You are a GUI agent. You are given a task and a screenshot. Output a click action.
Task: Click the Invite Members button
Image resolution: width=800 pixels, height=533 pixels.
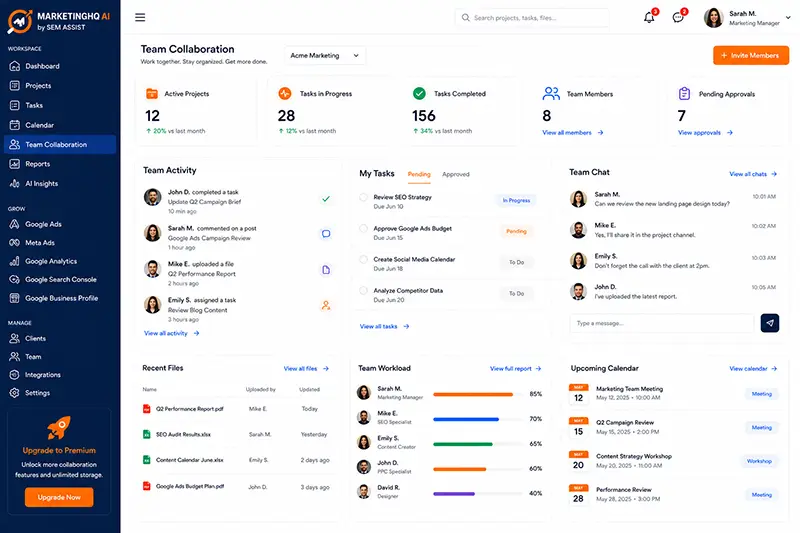[751, 56]
